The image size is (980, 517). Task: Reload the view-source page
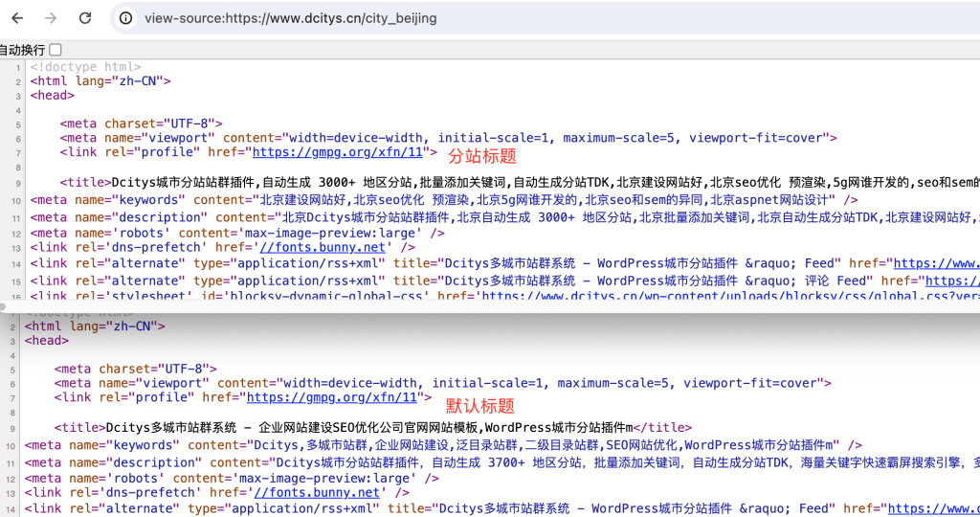tap(85, 18)
